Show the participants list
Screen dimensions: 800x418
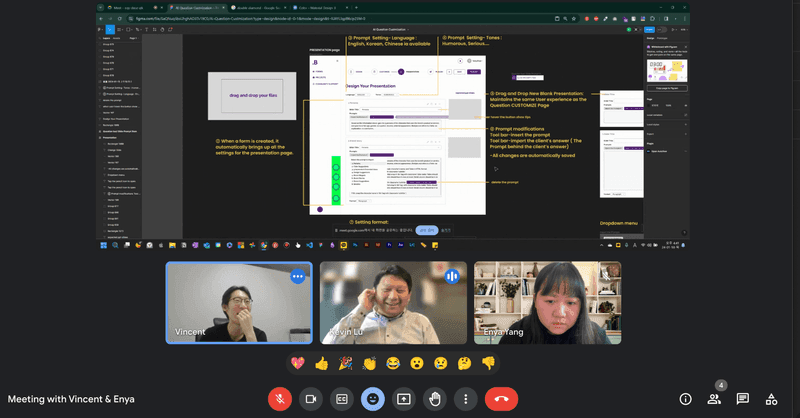coord(714,398)
